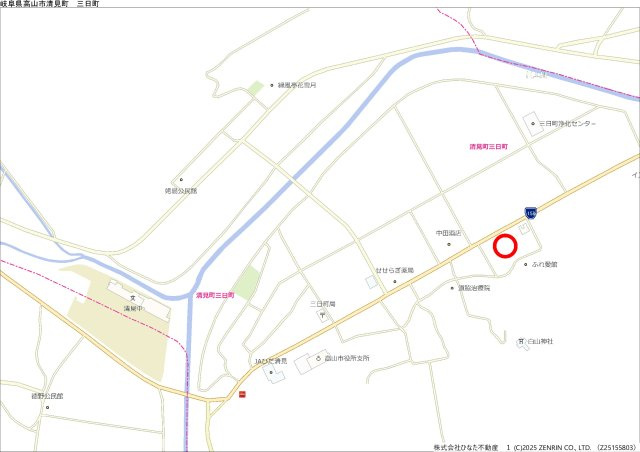Click the せせらぎ薬局 pharmacy dot
This screenshot has width=640, height=452.
click(x=395, y=281)
